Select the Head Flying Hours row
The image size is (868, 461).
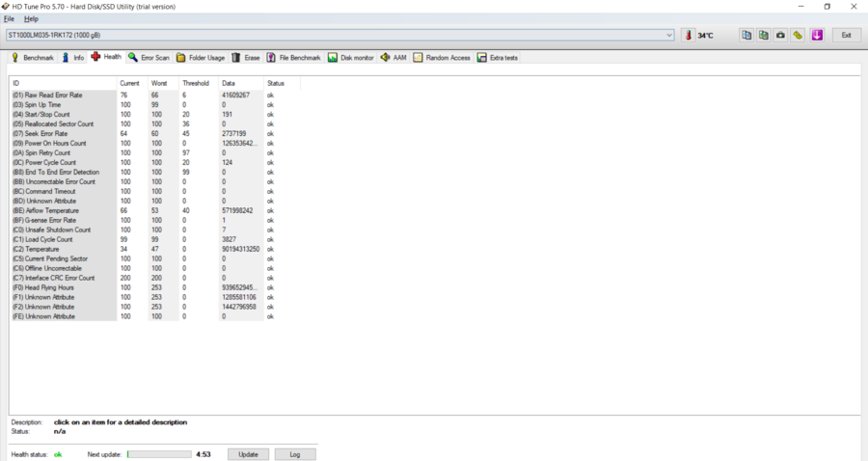(155, 287)
